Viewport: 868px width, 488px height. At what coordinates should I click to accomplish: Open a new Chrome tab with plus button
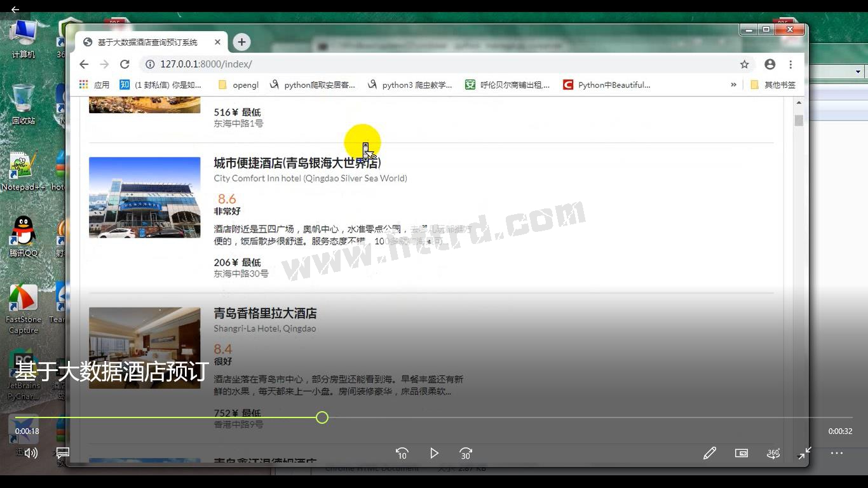tap(241, 42)
